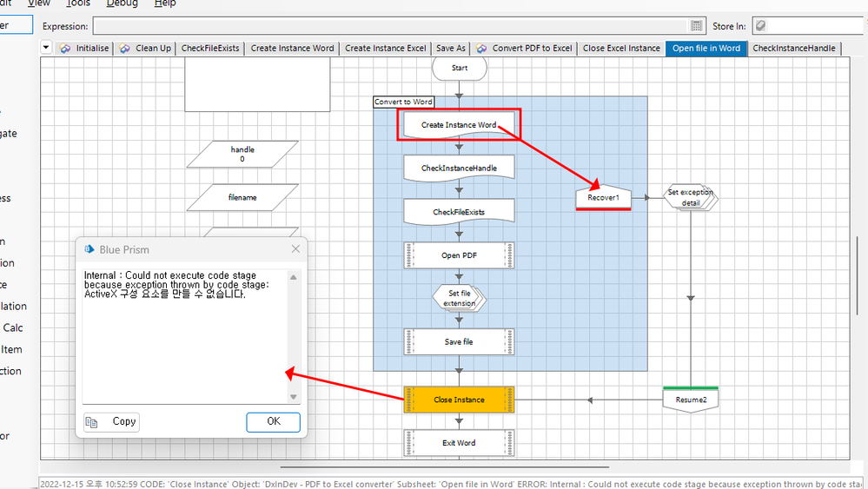Copy the error message text
This screenshot has height=489, width=868.
tap(111, 422)
